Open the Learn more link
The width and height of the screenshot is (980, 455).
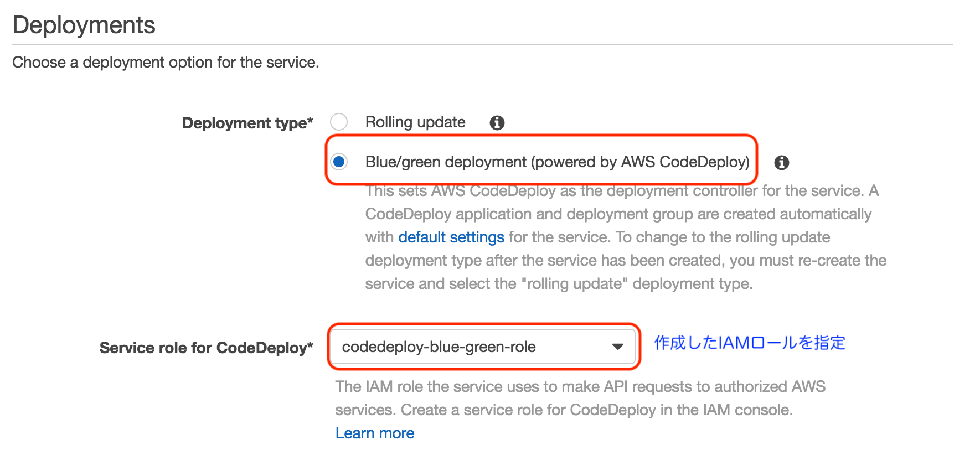375,433
